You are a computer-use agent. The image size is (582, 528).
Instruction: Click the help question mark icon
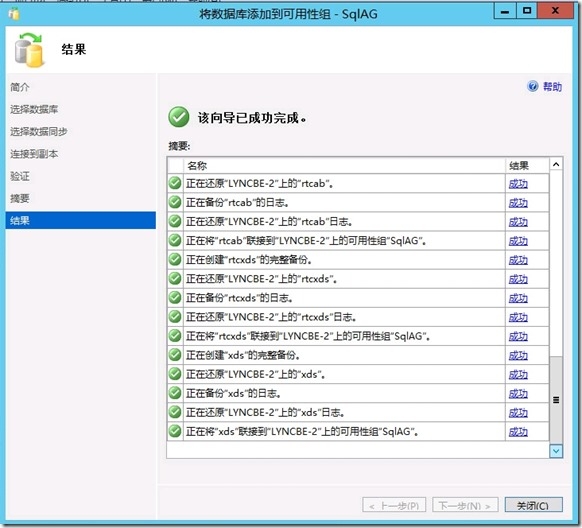coord(533,86)
